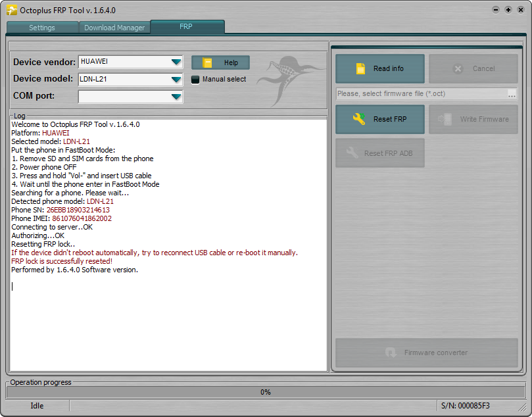Click 'FRP lock is successfully reseted!' log line
Viewport: 532px width, 417px height.
[62, 261]
